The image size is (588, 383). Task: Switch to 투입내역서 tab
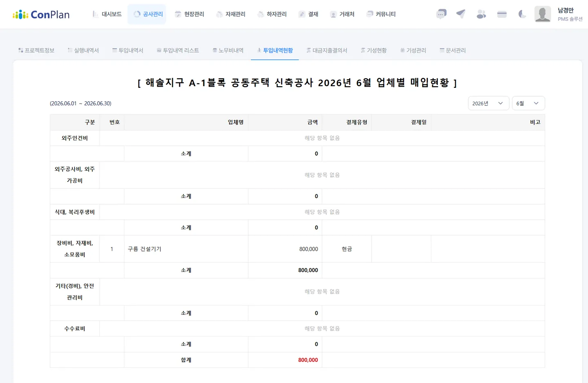click(x=128, y=50)
